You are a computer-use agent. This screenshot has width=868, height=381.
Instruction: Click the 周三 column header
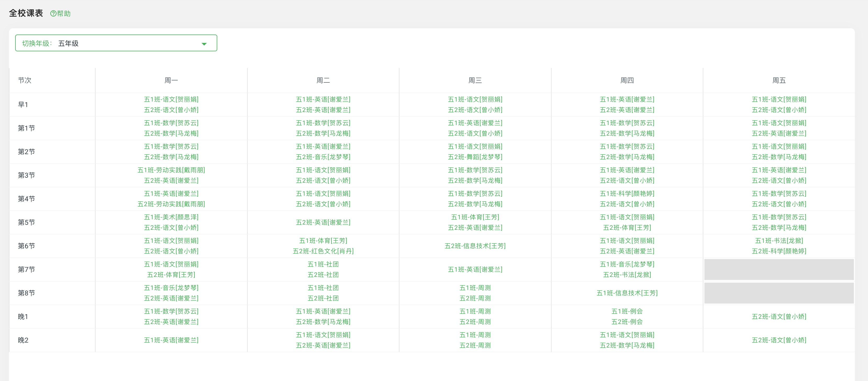point(475,80)
